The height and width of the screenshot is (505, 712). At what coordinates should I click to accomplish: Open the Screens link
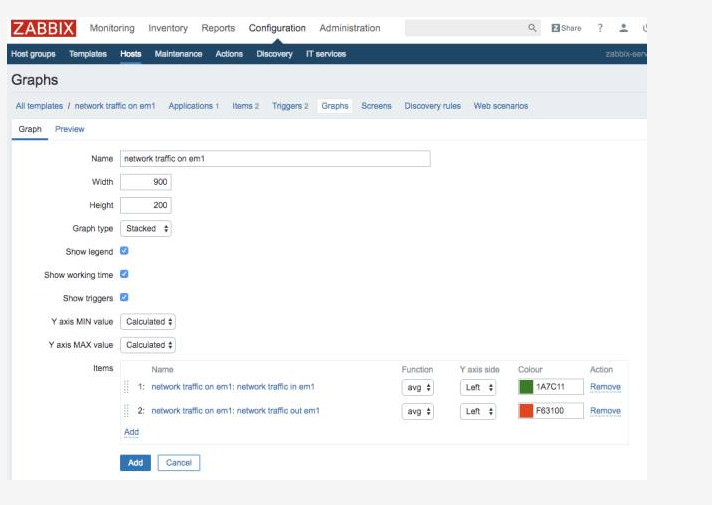click(376, 106)
